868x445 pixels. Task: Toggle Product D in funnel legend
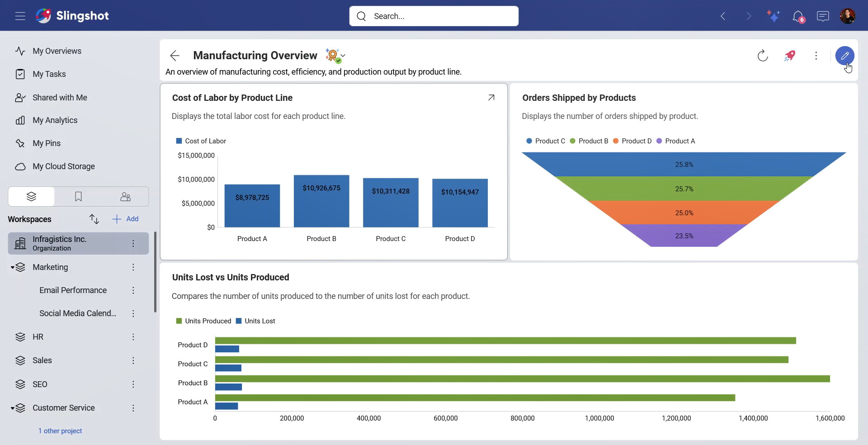632,141
